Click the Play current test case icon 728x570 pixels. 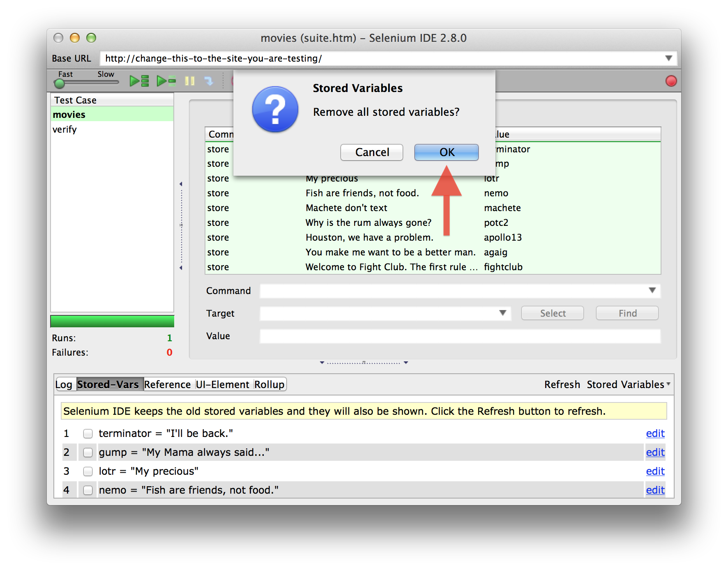166,81
